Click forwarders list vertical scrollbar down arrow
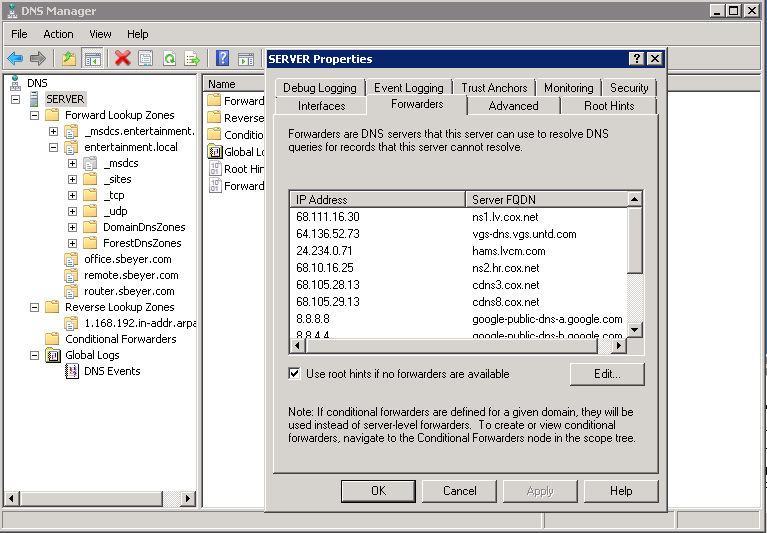This screenshot has height=533, width=767. click(635, 329)
